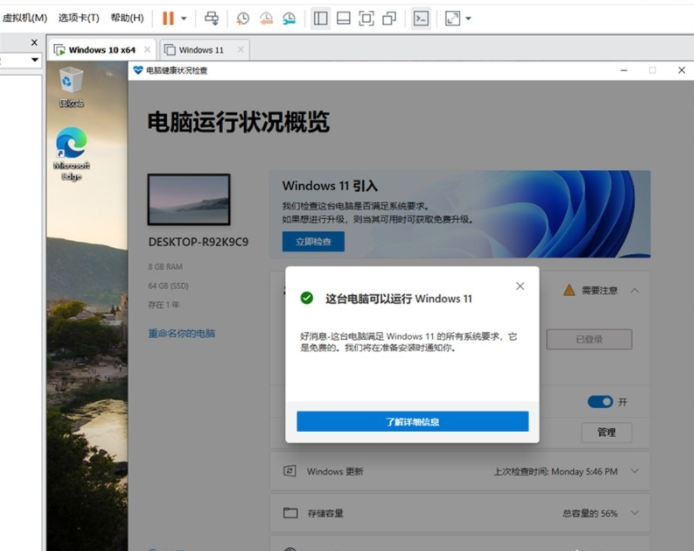This screenshot has width=694, height=551.
Task: Enter full screen mode icon
Action: tap(366, 18)
